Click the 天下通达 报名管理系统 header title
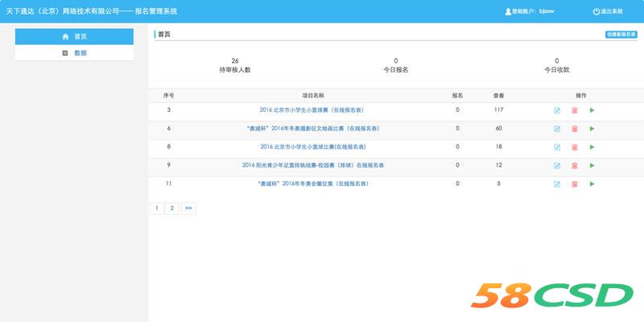The width and height of the screenshot is (644, 322). click(x=91, y=11)
